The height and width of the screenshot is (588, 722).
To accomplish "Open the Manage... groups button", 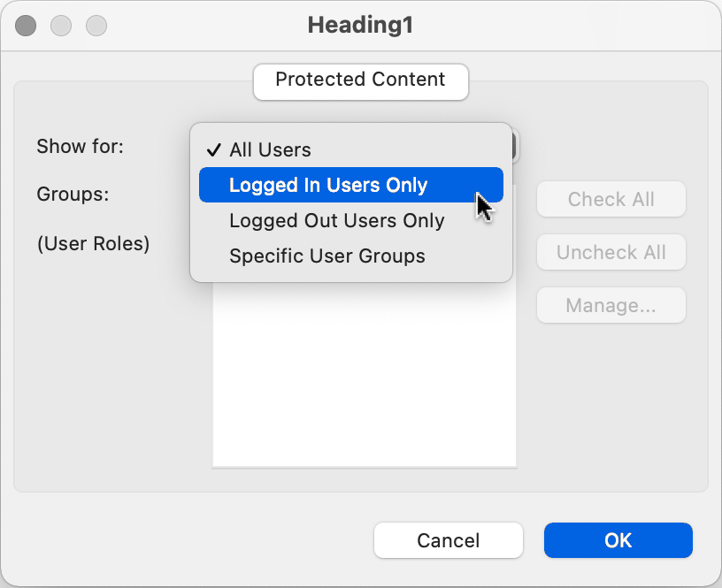I will coord(611,306).
